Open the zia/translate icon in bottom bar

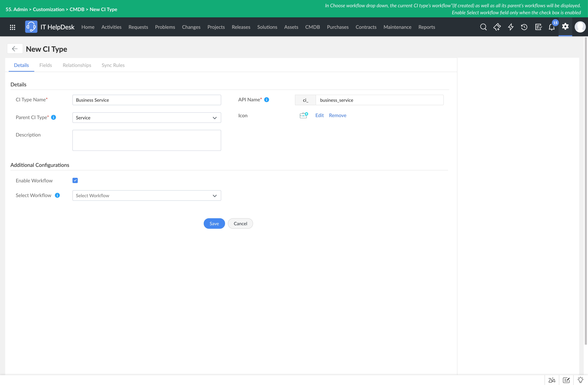(x=552, y=380)
